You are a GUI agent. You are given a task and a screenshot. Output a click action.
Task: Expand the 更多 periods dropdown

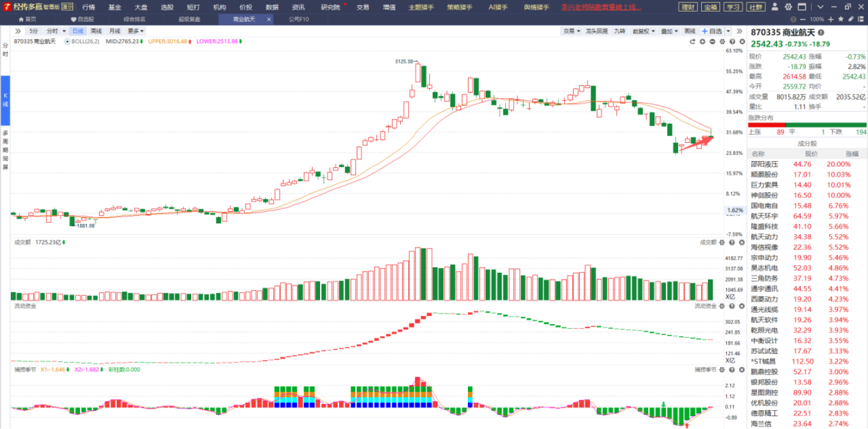point(136,31)
